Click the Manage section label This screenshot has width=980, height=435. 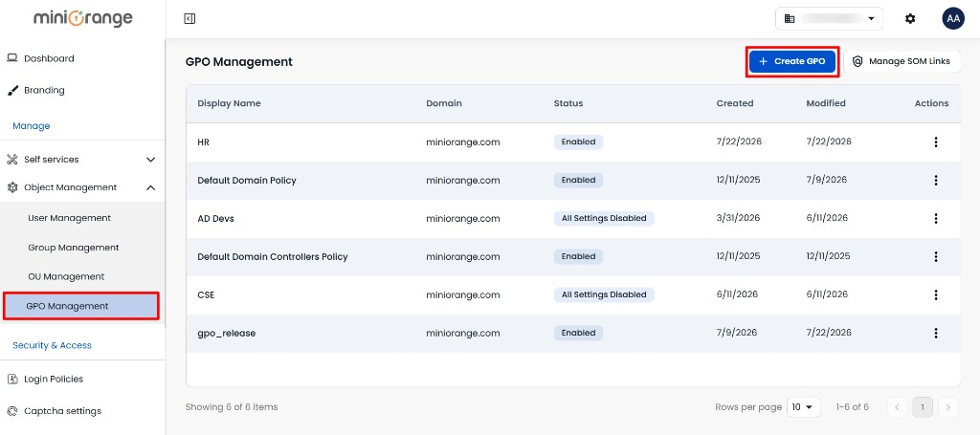click(32, 126)
